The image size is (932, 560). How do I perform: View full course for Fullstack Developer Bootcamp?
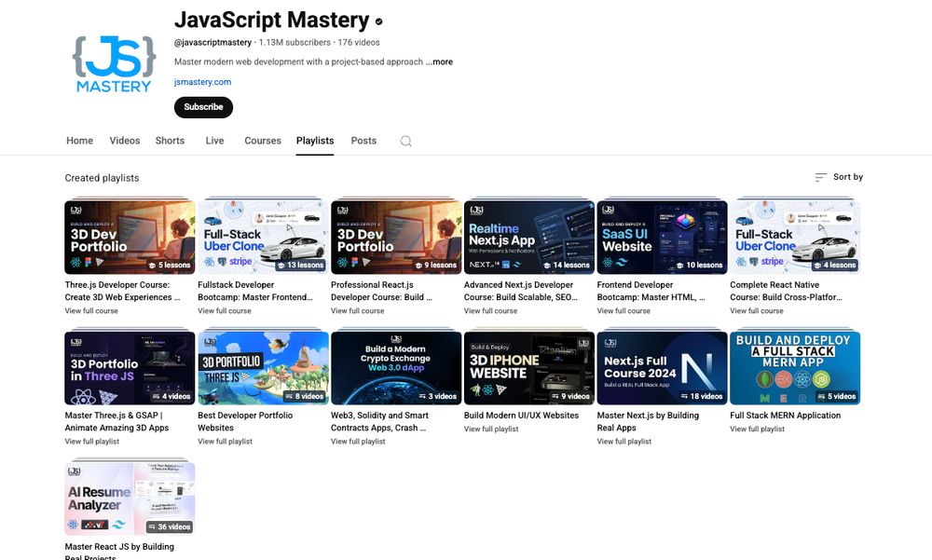(x=225, y=311)
